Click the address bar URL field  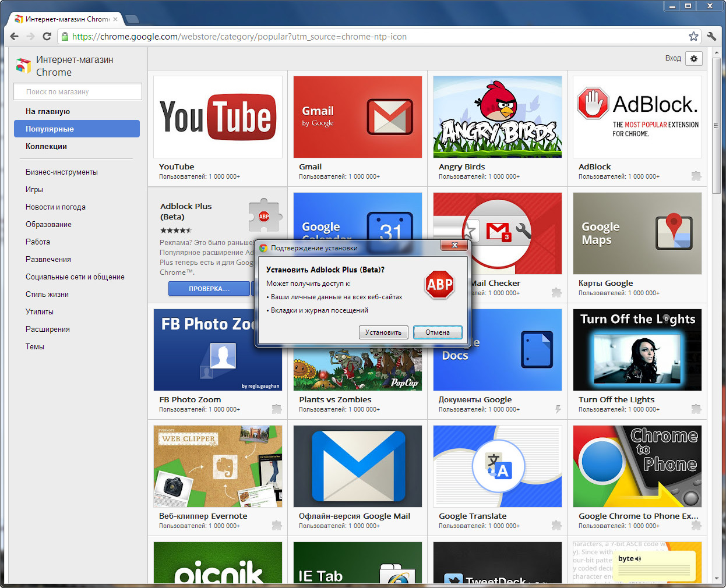(x=373, y=36)
